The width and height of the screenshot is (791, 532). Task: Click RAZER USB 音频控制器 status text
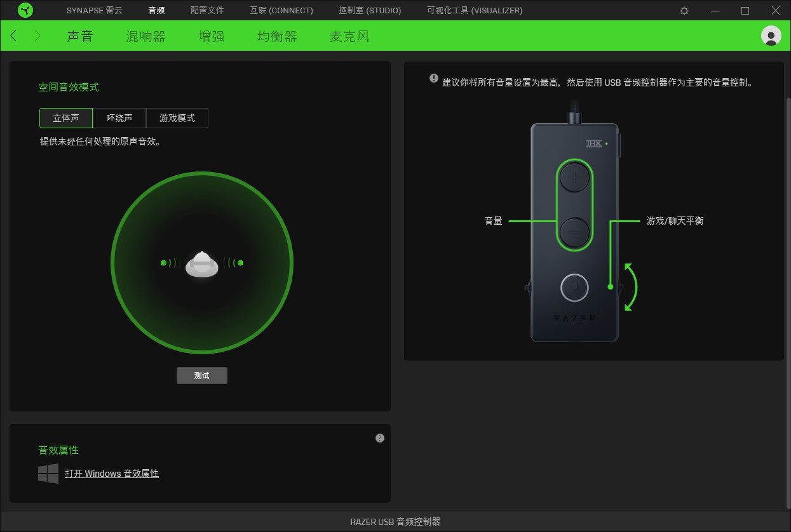(395, 522)
